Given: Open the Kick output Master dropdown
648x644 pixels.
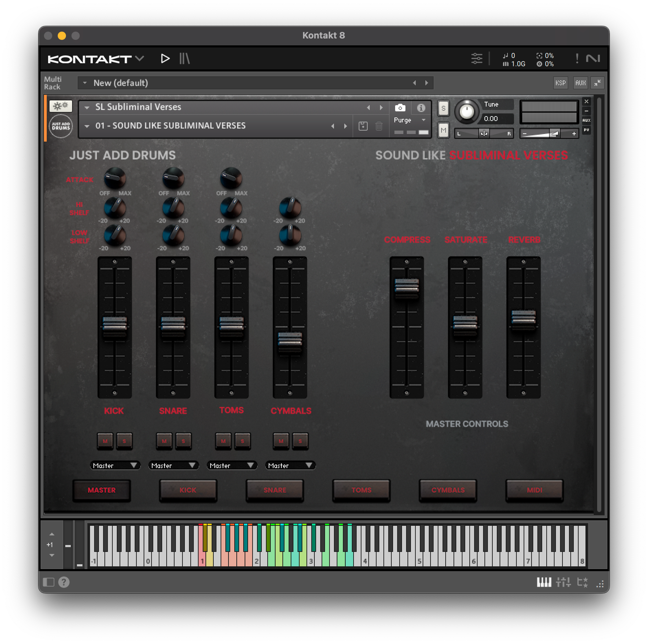Looking at the screenshot, I should [115, 465].
